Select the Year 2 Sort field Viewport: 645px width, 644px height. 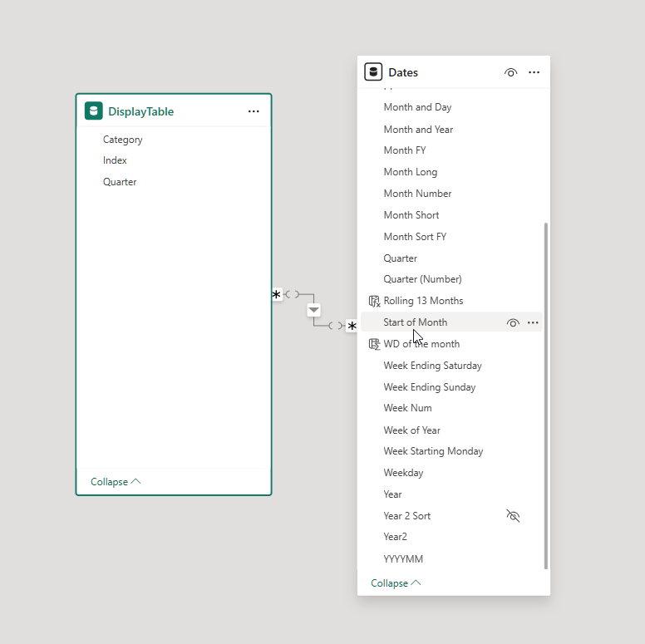[x=406, y=516]
